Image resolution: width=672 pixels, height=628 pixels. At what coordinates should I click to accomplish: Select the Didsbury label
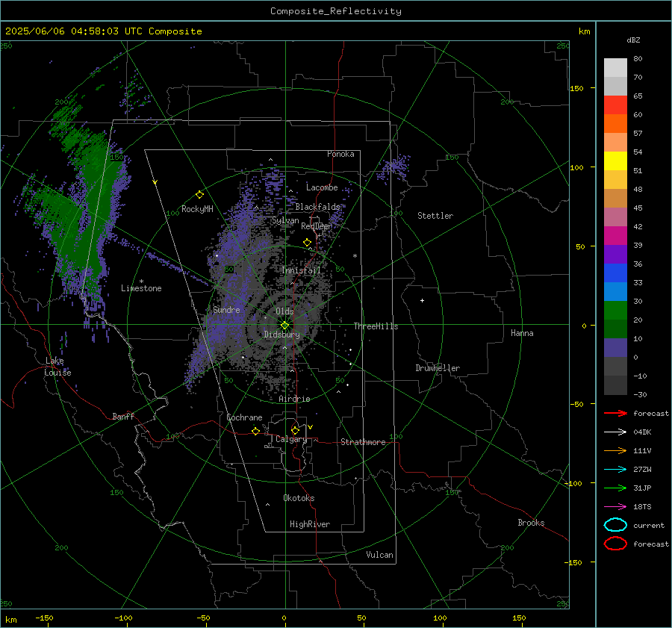click(282, 335)
